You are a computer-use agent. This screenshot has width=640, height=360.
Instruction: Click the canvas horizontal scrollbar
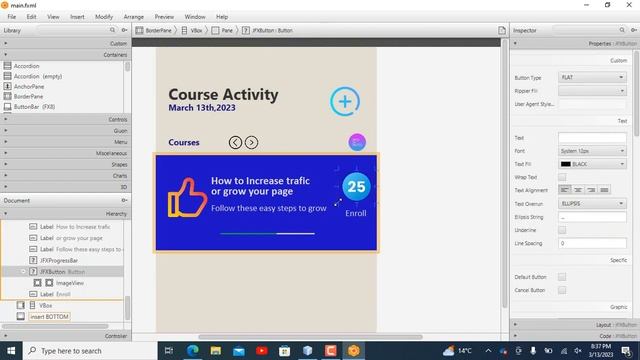click(x=310, y=337)
